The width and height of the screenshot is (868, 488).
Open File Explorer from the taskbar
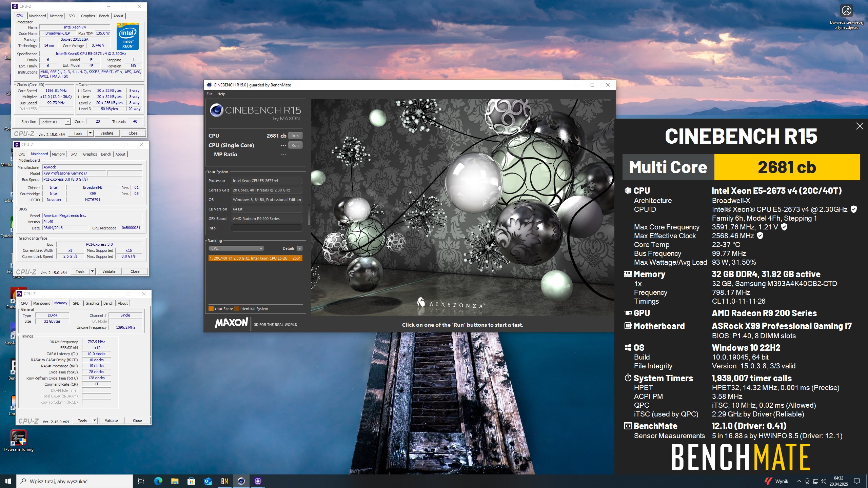(x=175, y=481)
